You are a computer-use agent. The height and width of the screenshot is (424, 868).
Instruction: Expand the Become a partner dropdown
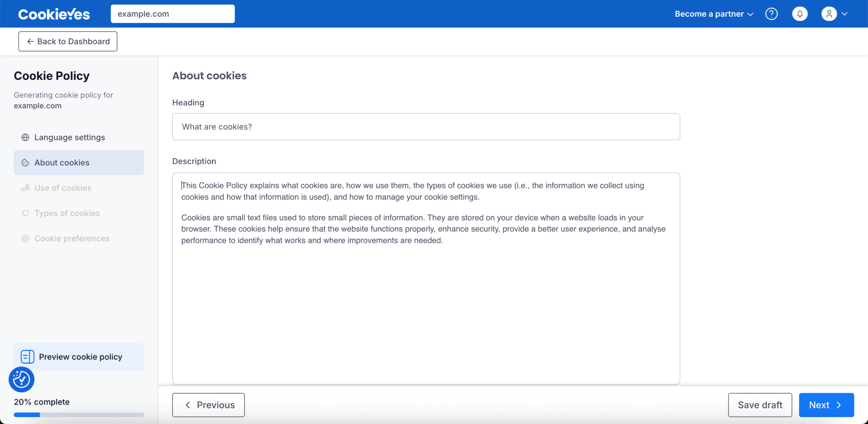714,14
